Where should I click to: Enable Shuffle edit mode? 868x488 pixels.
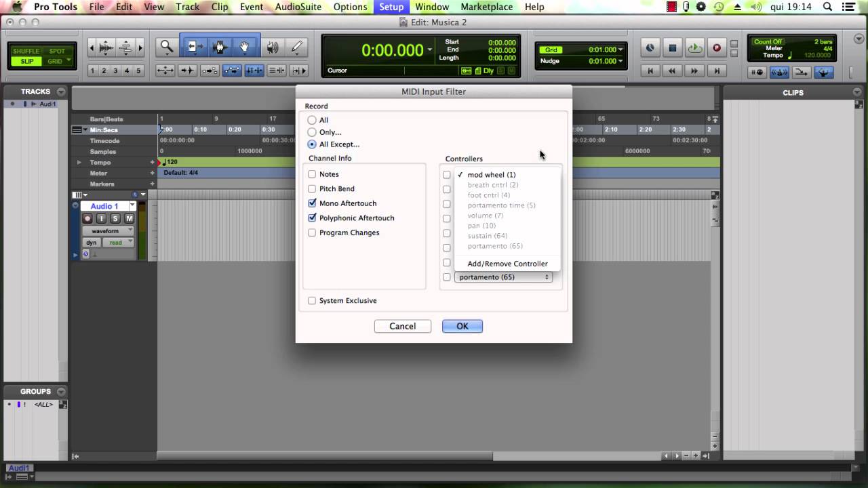(x=26, y=52)
